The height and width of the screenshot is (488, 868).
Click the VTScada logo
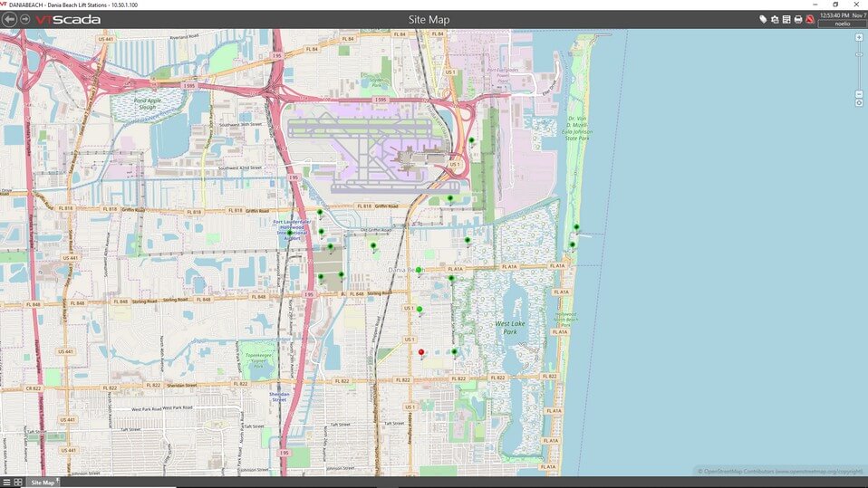point(68,19)
